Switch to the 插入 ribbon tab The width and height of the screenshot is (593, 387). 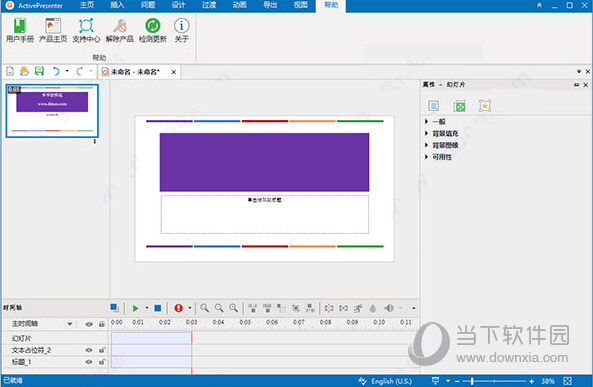117,5
